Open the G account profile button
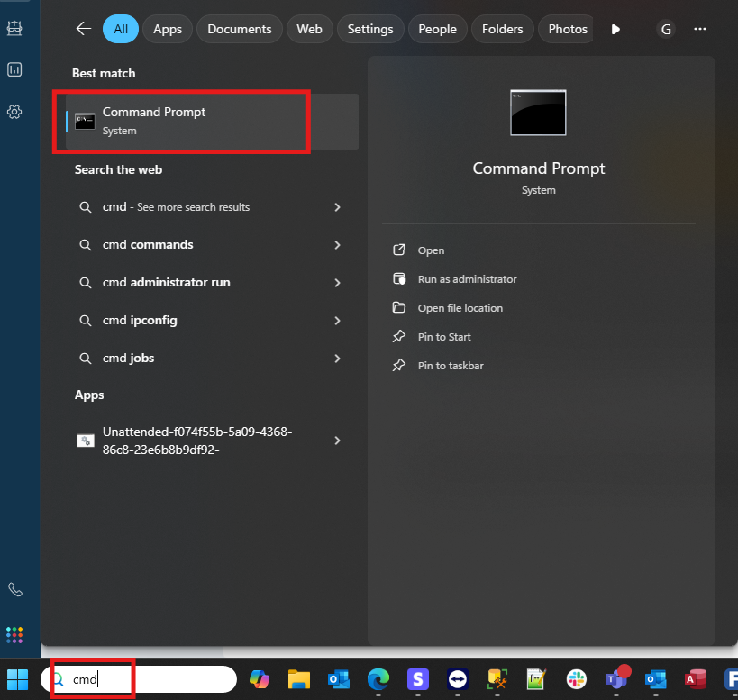Screen dimensions: 738x700 tap(666, 29)
